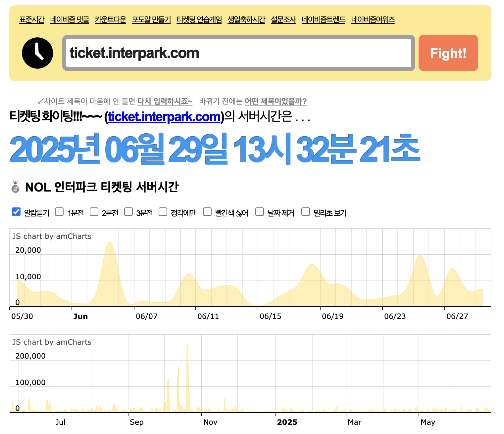Open the 네이비즘어워즈 menu link

click(373, 20)
